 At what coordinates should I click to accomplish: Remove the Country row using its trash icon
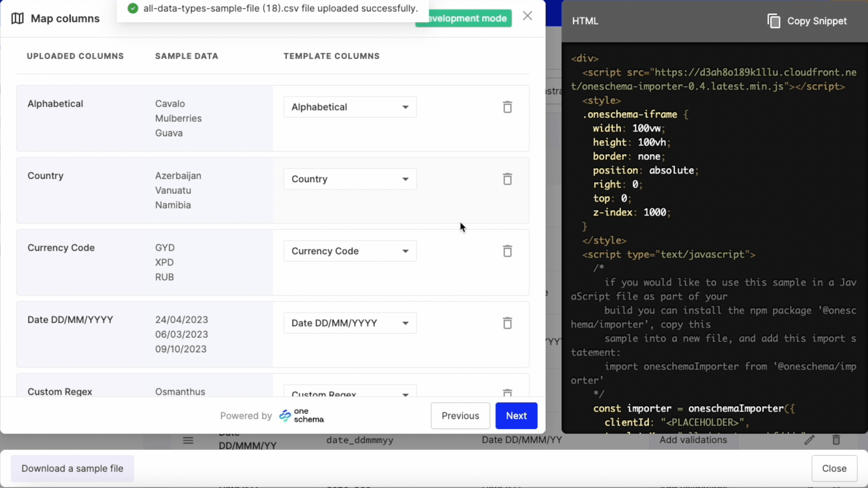click(x=507, y=179)
